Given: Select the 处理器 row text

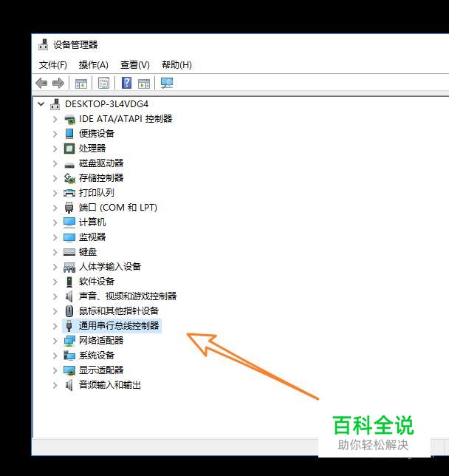Looking at the screenshot, I should [x=92, y=148].
